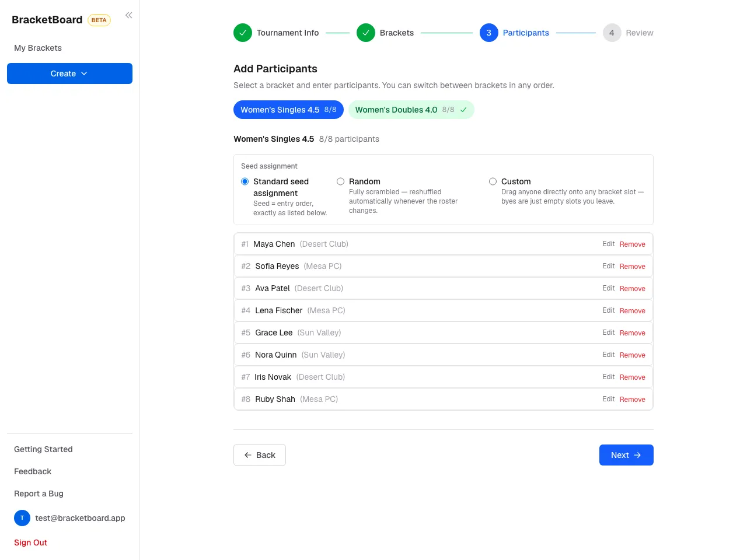Image resolution: width=747 pixels, height=560 pixels.
Task: Edit participant Maya Chen
Action: tap(609, 244)
